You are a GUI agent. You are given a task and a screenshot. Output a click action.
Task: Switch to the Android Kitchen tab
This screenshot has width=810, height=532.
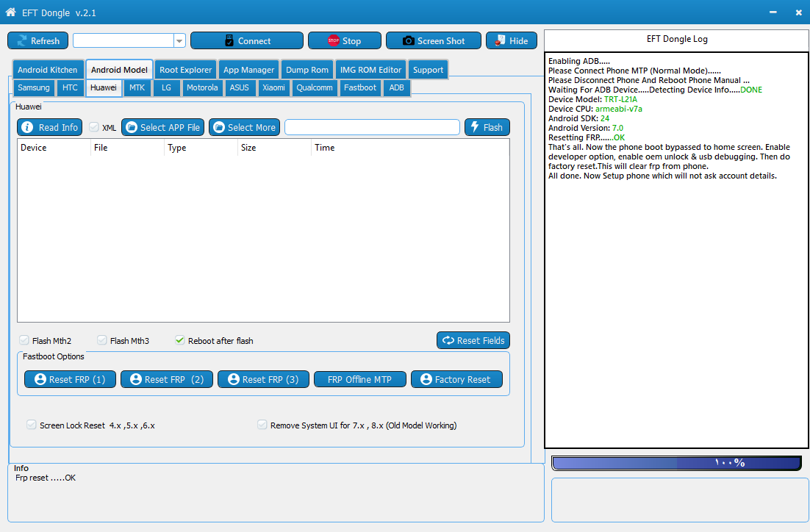coord(48,70)
